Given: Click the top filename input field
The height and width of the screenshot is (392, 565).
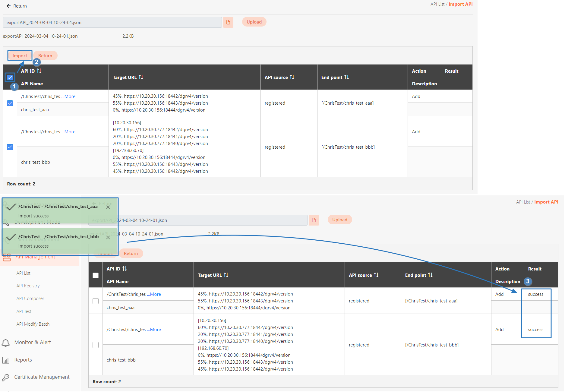Looking at the screenshot, I should (112, 23).
